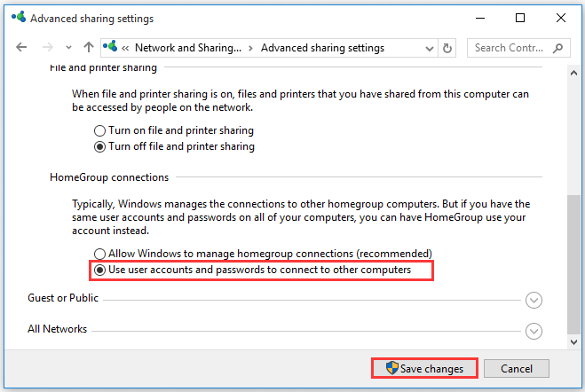Click the search magnifier icon
This screenshot has width=585, height=392.
pos(557,48)
